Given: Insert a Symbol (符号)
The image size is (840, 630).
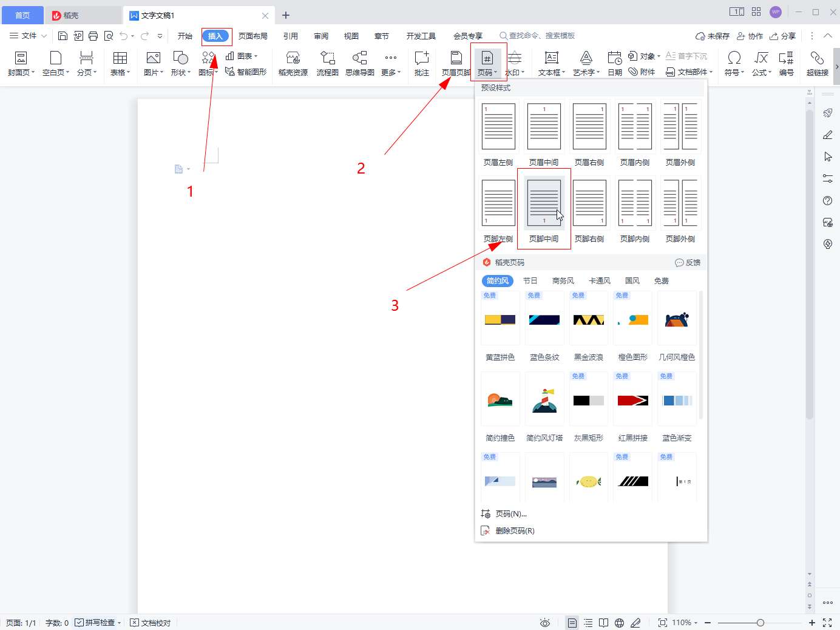Looking at the screenshot, I should 734,64.
